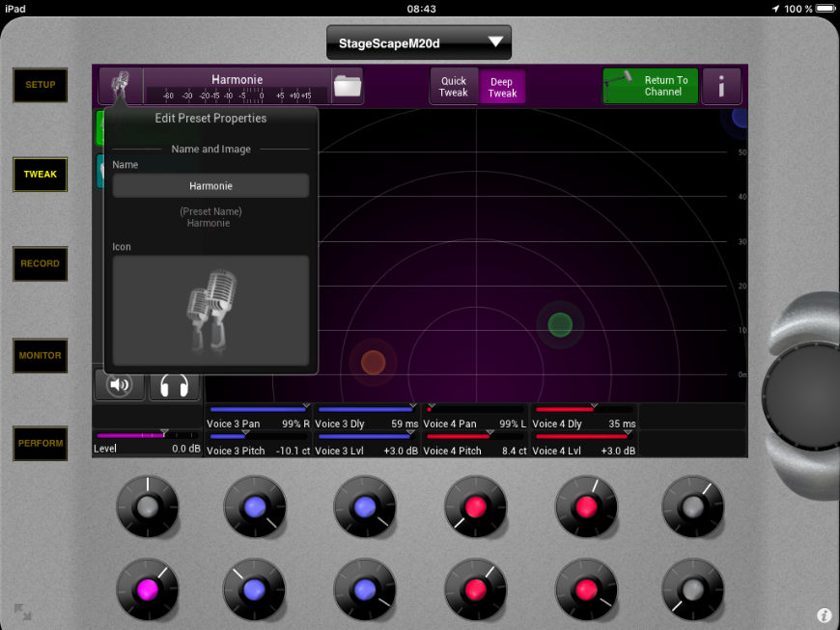Open the preset folder browser
The image size is (840, 630).
tap(347, 87)
